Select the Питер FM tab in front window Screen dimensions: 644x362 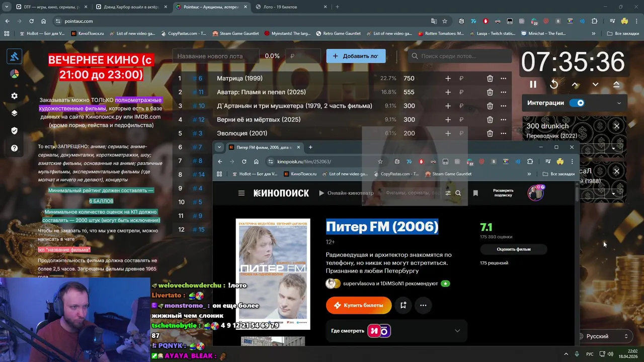point(265,147)
